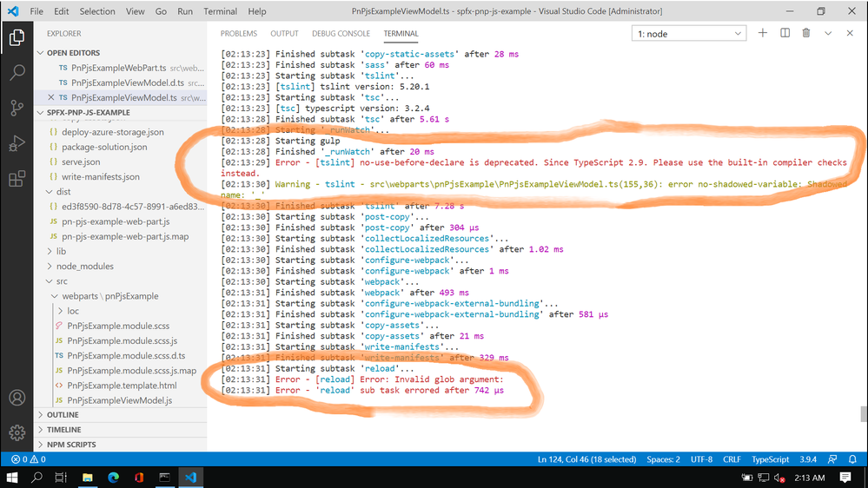
Task: Open Windows taskbar search
Action: click(36, 478)
